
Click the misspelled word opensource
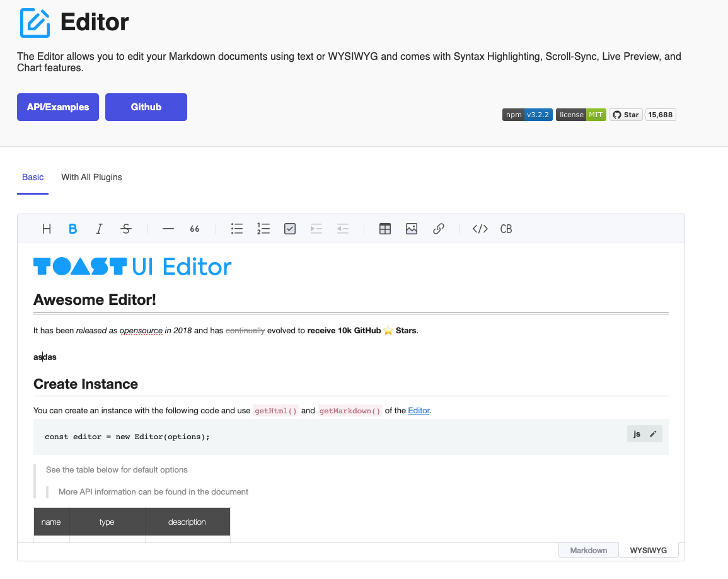click(x=141, y=331)
